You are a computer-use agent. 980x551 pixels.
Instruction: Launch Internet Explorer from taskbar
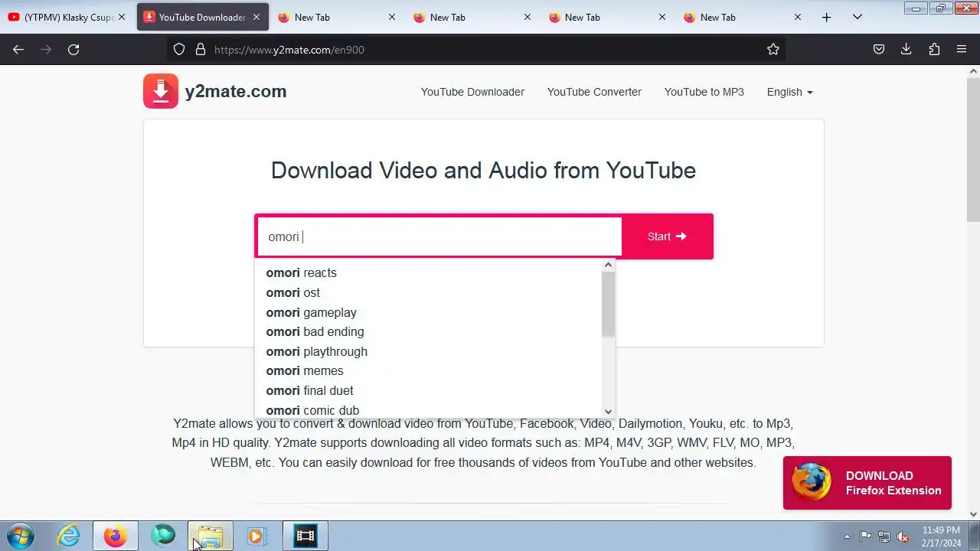69,536
